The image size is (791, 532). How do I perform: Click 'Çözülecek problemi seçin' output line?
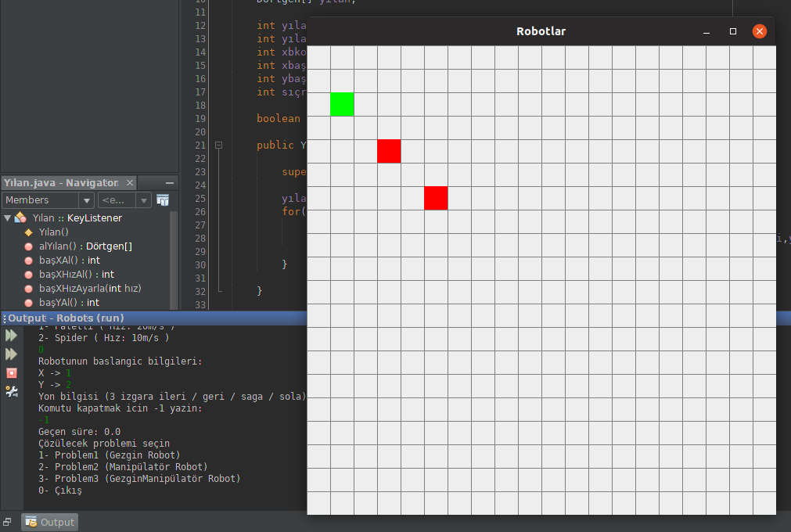point(104,444)
